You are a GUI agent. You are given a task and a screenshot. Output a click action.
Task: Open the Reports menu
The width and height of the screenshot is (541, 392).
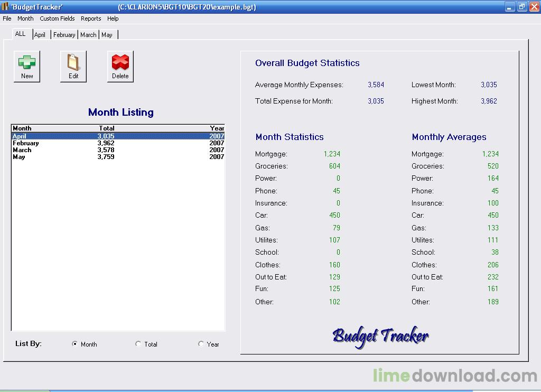[91, 18]
